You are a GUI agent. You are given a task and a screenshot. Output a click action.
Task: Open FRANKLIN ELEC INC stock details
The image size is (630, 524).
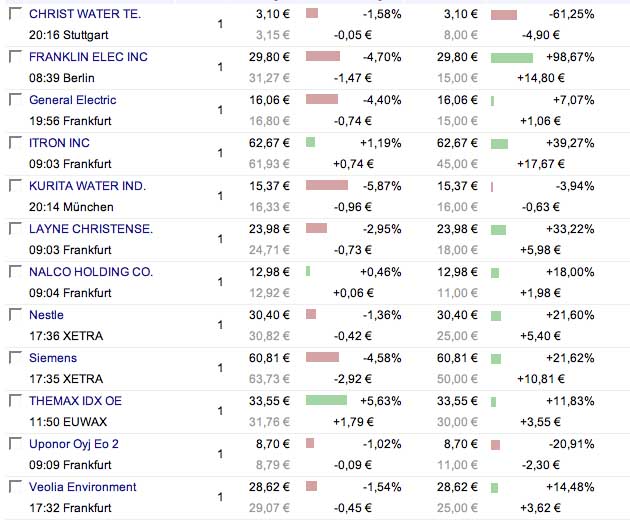click(88, 57)
